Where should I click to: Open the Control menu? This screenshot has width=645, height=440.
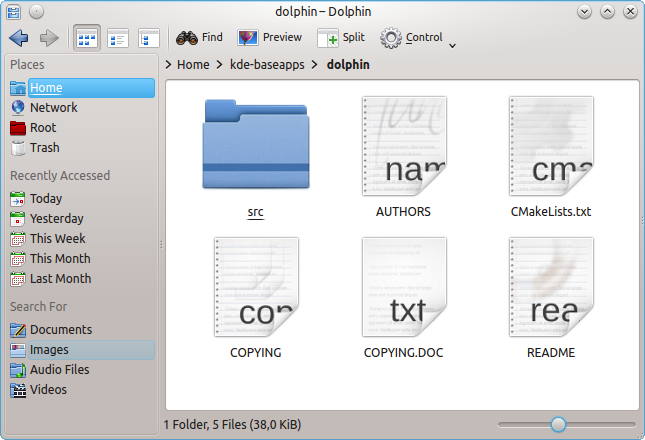click(x=411, y=38)
